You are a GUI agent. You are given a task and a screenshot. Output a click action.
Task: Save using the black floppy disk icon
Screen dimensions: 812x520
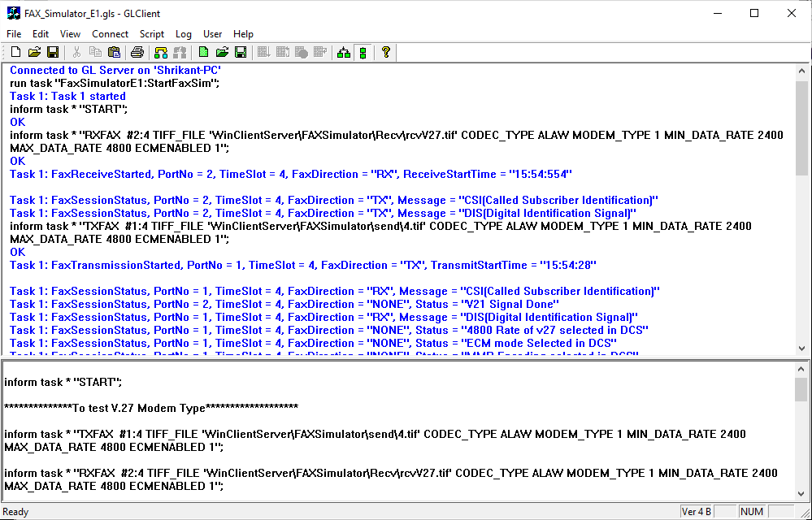coord(53,52)
